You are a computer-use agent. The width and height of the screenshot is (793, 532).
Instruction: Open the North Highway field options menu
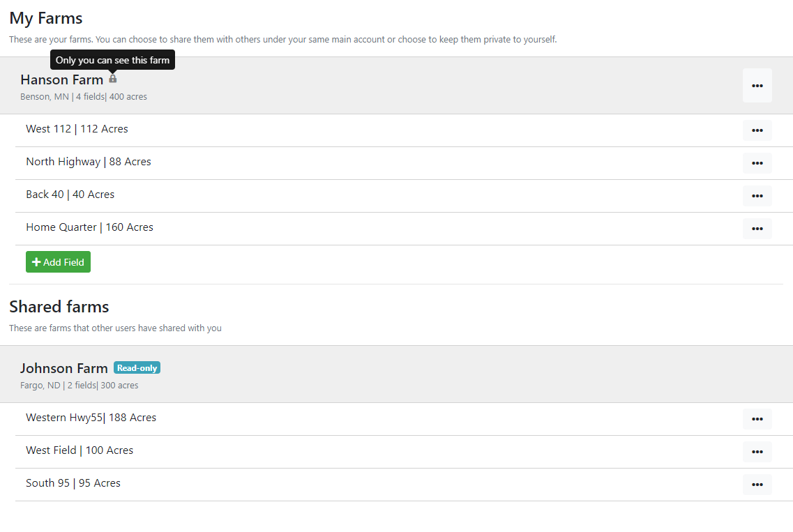[757, 163]
